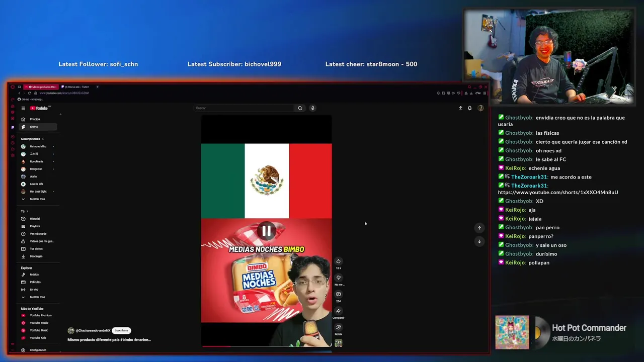Open the YouTube hamburger guide menu
Viewport: 644px width, 362px height.
click(23, 108)
